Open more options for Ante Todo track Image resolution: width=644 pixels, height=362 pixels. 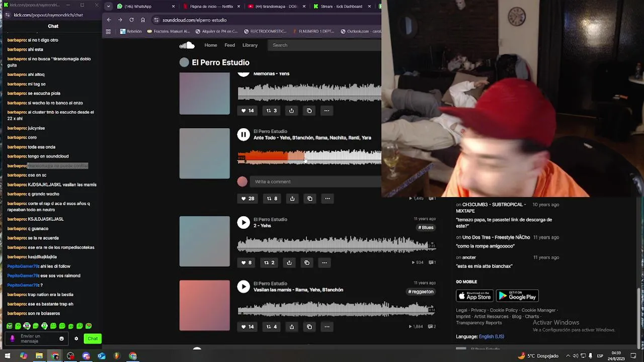click(x=328, y=199)
